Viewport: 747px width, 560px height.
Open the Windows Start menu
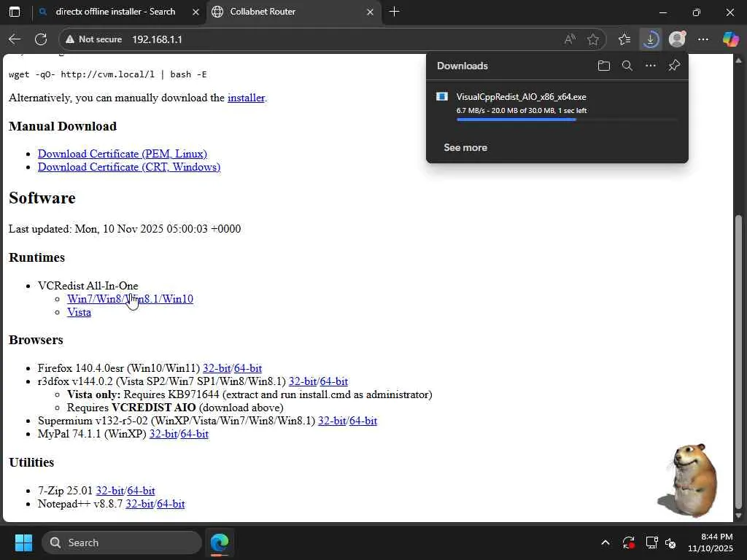23,542
